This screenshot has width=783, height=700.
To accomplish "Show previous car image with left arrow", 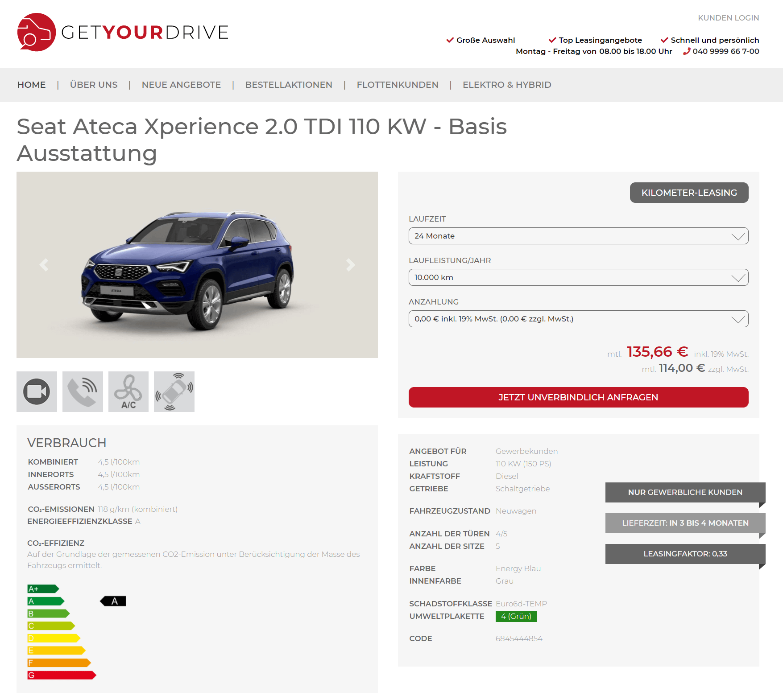I will [x=44, y=265].
